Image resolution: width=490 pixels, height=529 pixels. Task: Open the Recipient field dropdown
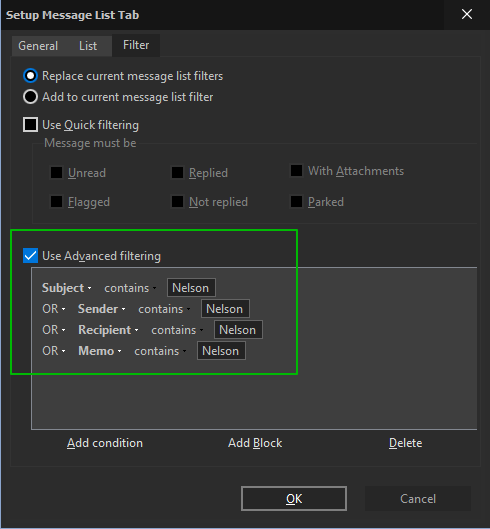pos(108,330)
